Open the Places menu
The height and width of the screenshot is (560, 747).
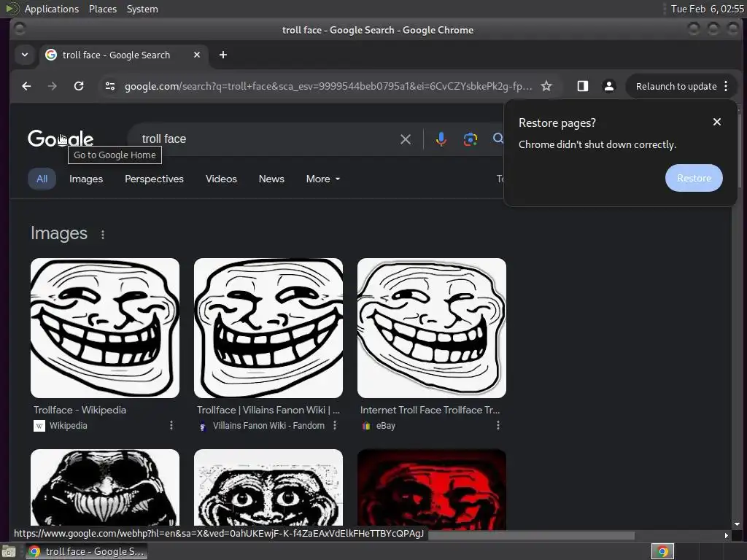(103, 9)
